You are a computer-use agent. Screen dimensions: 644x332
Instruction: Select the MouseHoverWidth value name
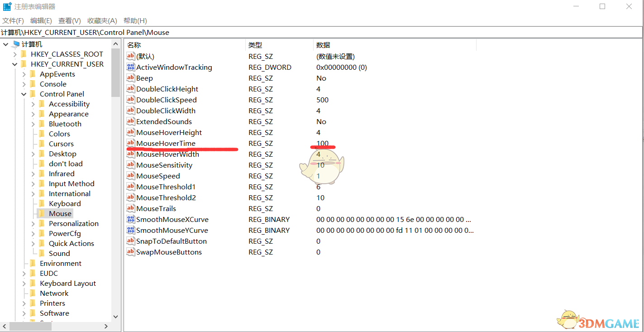coord(167,154)
